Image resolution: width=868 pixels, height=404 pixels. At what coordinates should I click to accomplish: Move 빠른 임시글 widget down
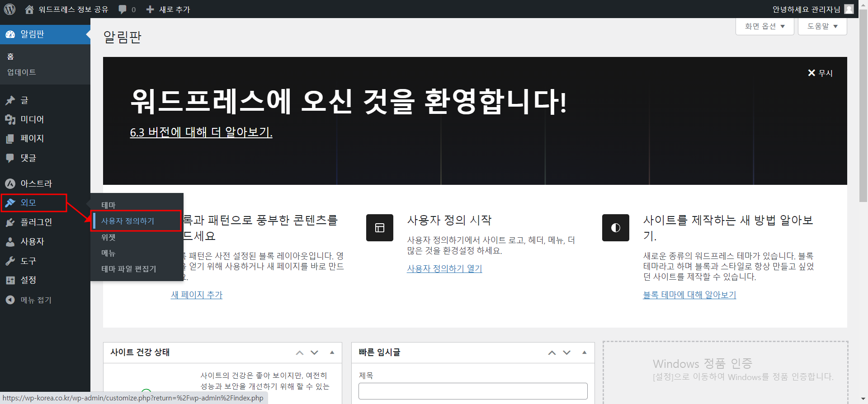(567, 352)
